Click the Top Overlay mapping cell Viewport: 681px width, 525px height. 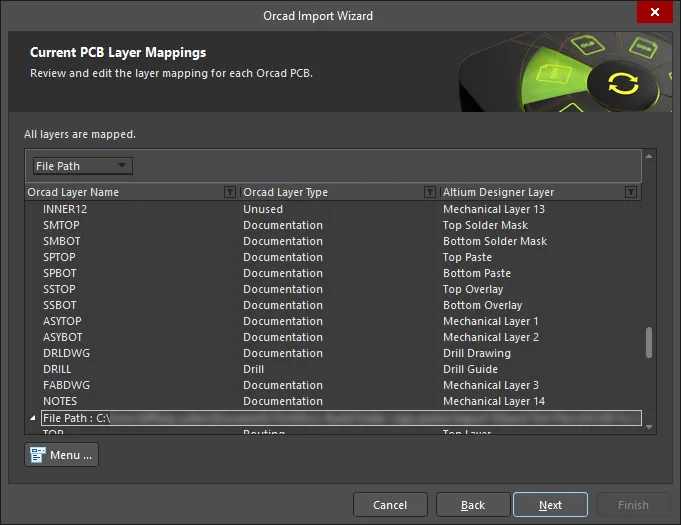click(473, 289)
